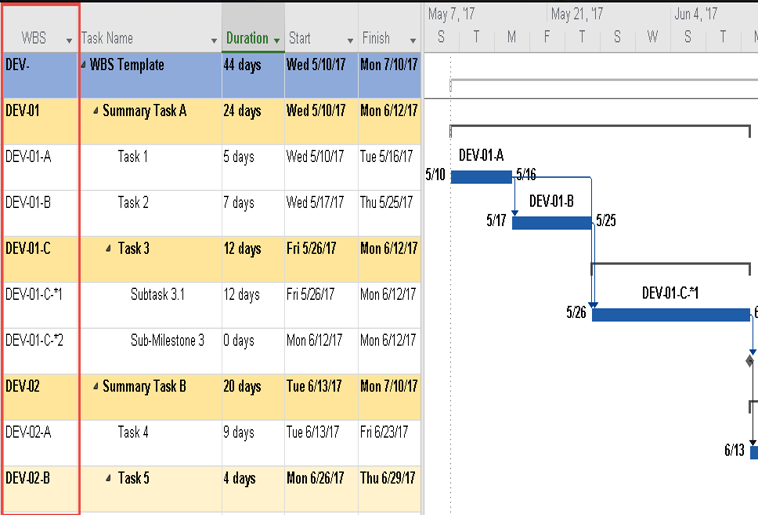Click the May 21, '17 timescale header
The height and width of the screenshot is (515, 758).
pyautogui.click(x=576, y=15)
